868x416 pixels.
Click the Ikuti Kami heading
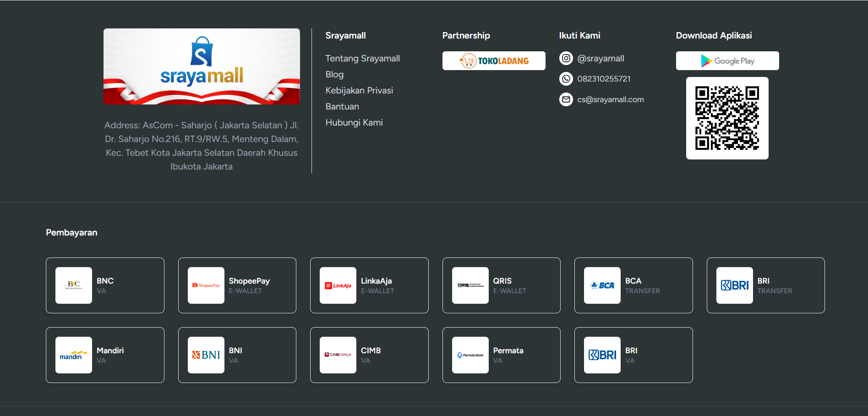coord(579,36)
